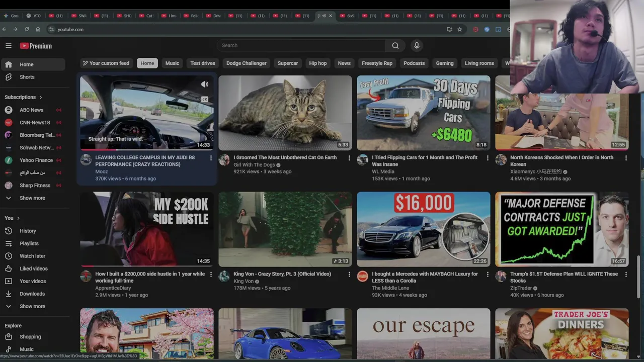
Task: Close the active browser tab
Action: click(331, 16)
